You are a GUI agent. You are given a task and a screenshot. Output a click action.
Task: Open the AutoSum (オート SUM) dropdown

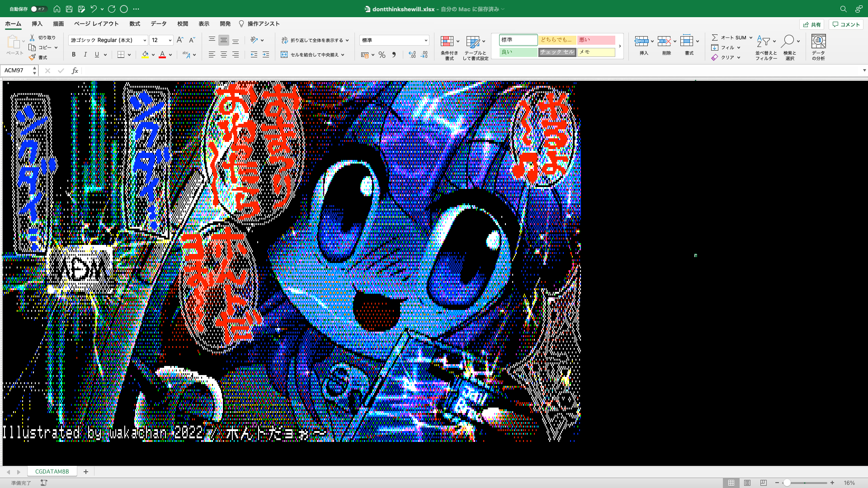click(x=751, y=38)
